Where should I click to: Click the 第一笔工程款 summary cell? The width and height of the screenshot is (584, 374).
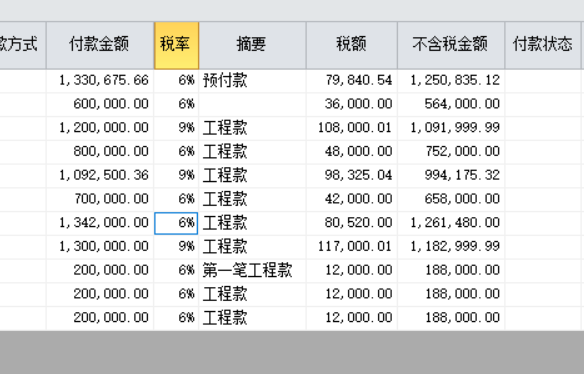[253, 270]
